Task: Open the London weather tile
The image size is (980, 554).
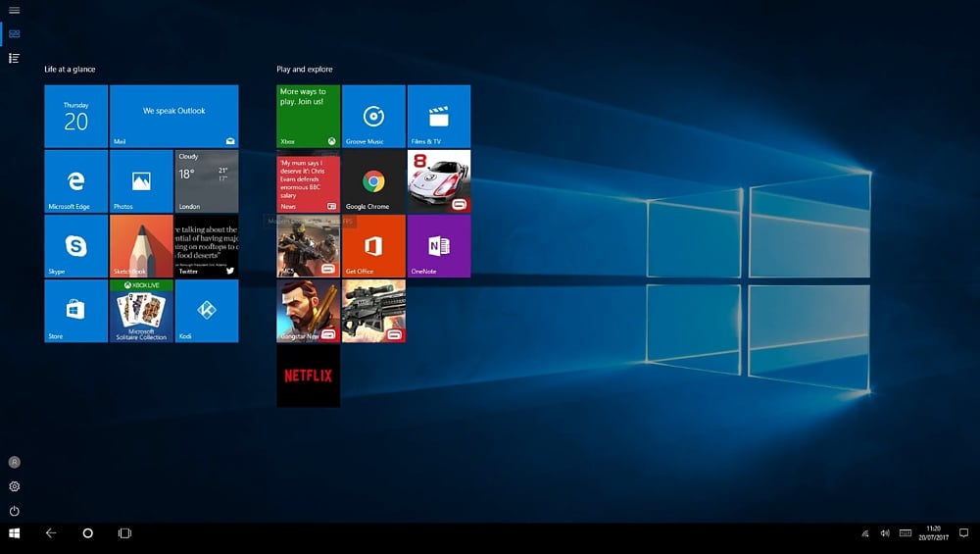Action: click(207, 181)
